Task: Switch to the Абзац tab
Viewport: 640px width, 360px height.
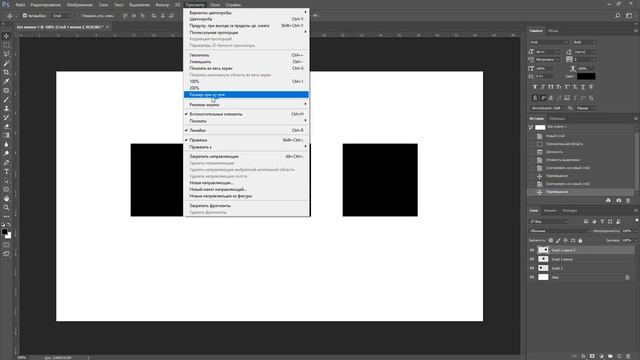Action: tap(553, 31)
